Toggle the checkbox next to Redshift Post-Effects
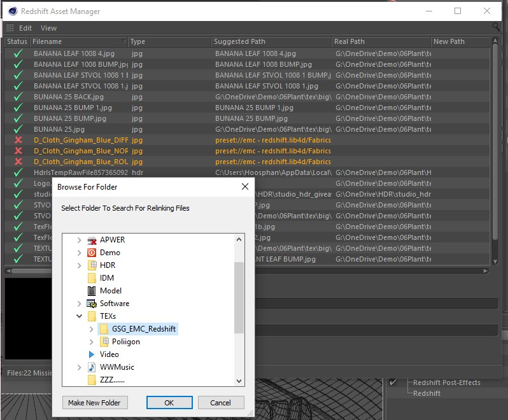The height and width of the screenshot is (420, 508). (x=393, y=382)
